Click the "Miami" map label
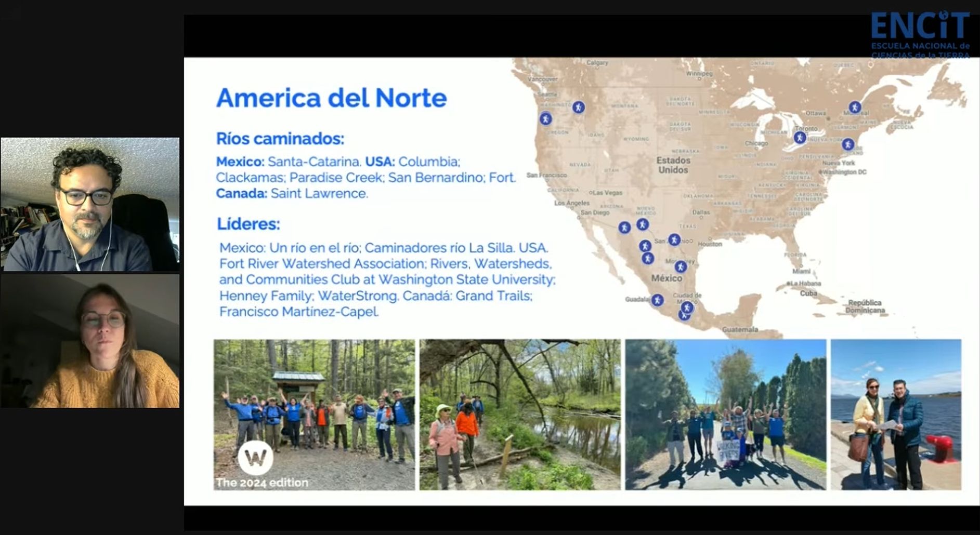The height and width of the screenshot is (535, 980). tap(801, 271)
